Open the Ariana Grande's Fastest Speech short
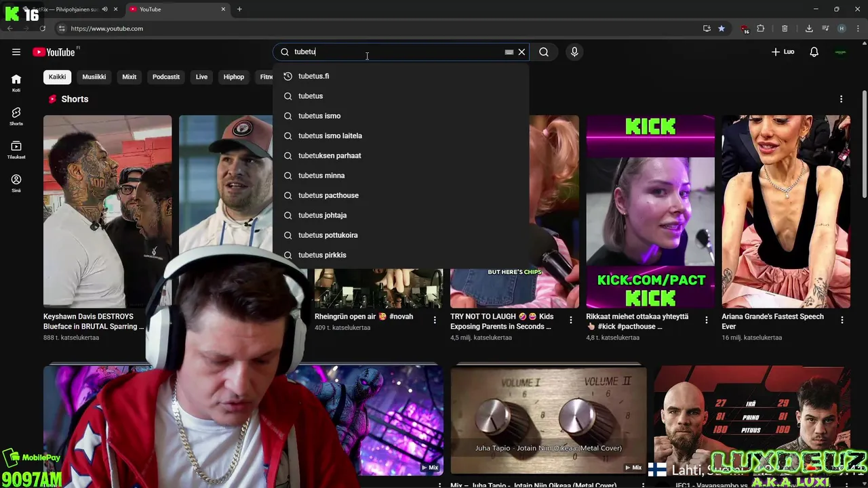The height and width of the screenshot is (488, 868). [785, 211]
